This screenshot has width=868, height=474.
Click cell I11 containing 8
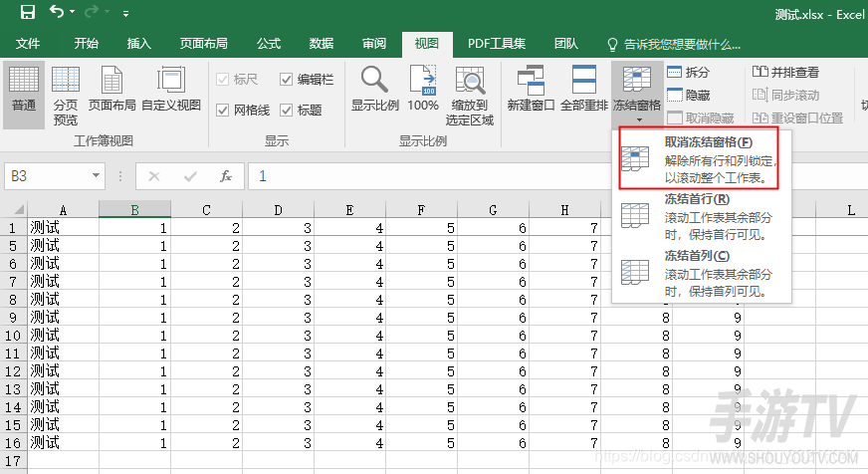[x=637, y=354]
